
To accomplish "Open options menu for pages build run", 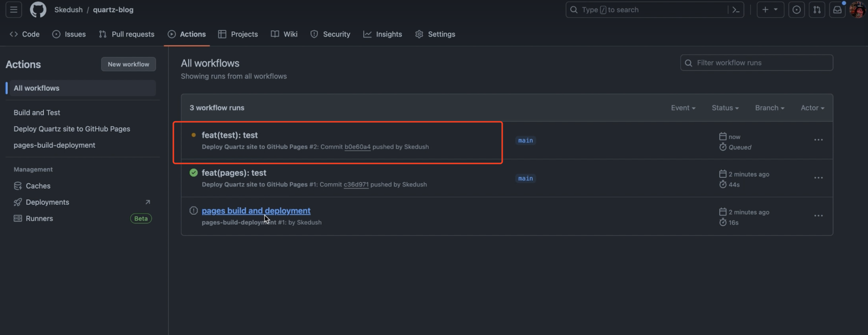I will point(818,216).
